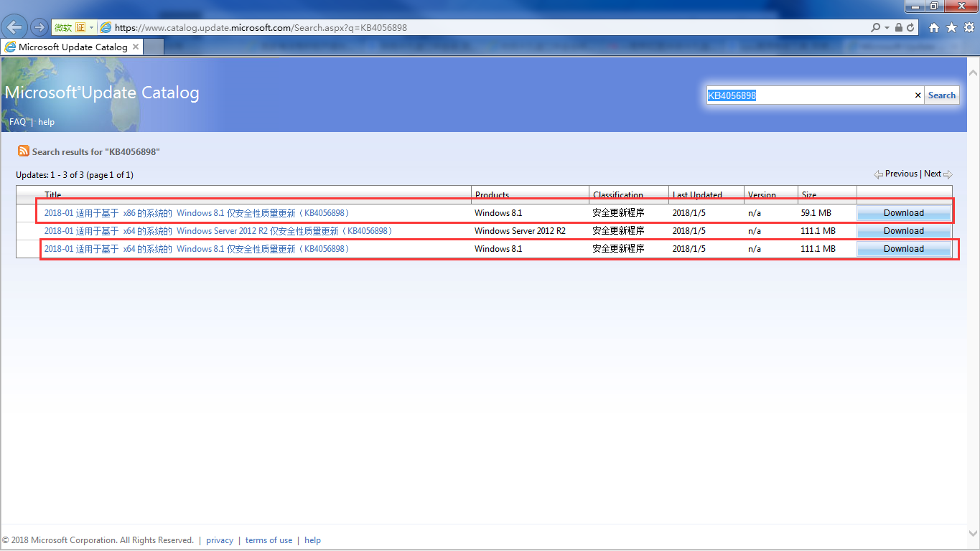The height and width of the screenshot is (551, 980).
Task: Click the left arrow beside Previous
Action: coord(878,174)
